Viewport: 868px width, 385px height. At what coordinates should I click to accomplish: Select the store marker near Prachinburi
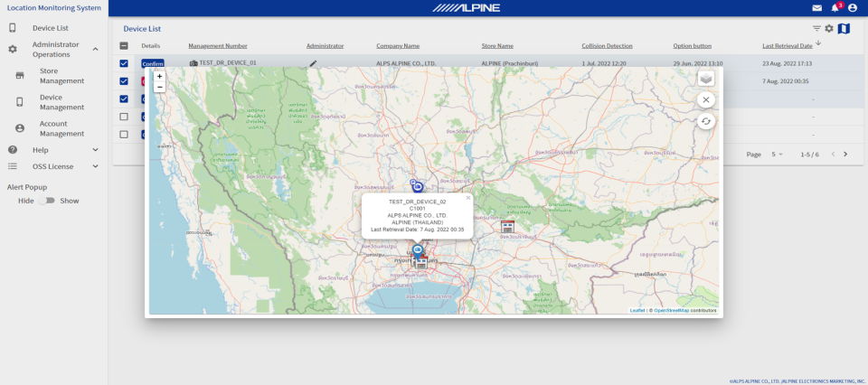coord(507,226)
